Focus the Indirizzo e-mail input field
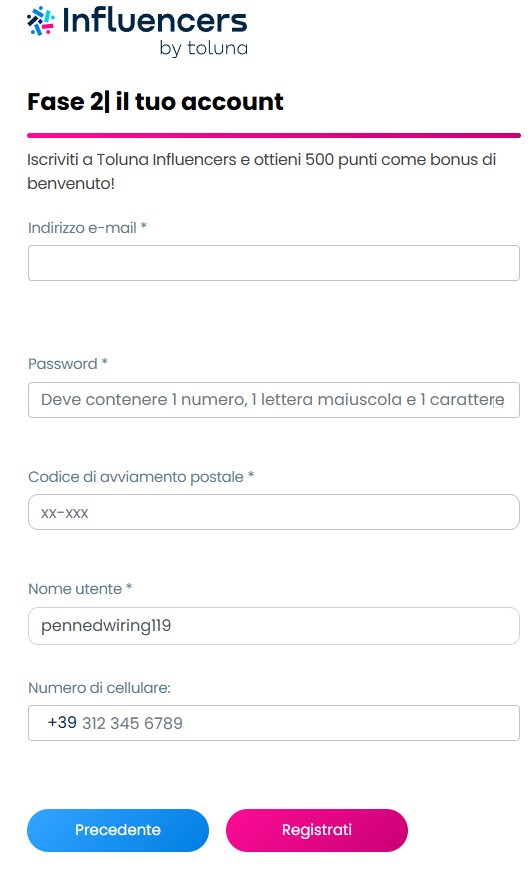 pos(274,263)
